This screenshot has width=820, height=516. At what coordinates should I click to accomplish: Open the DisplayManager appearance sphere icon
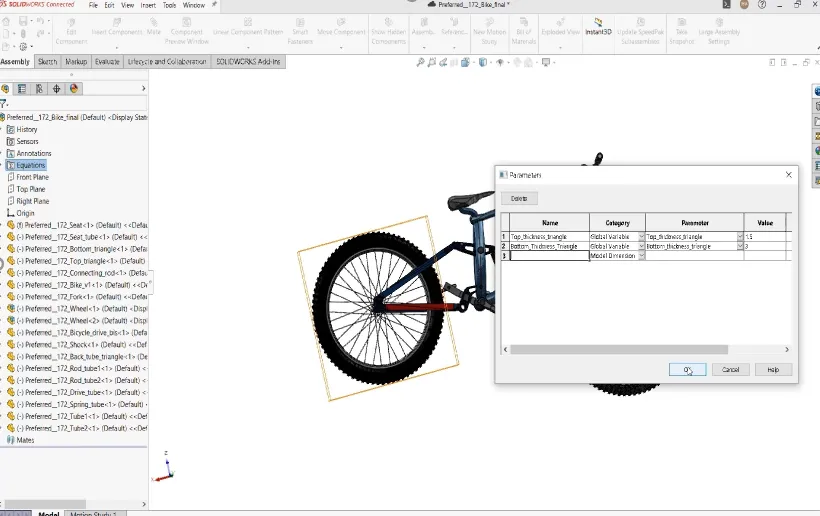pyautogui.click(x=72, y=88)
